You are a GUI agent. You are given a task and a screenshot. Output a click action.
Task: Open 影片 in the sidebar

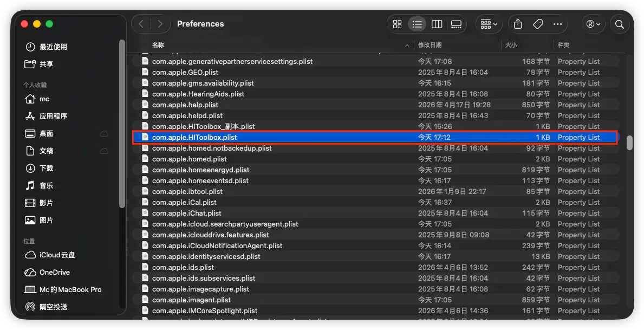pyautogui.click(x=39, y=203)
